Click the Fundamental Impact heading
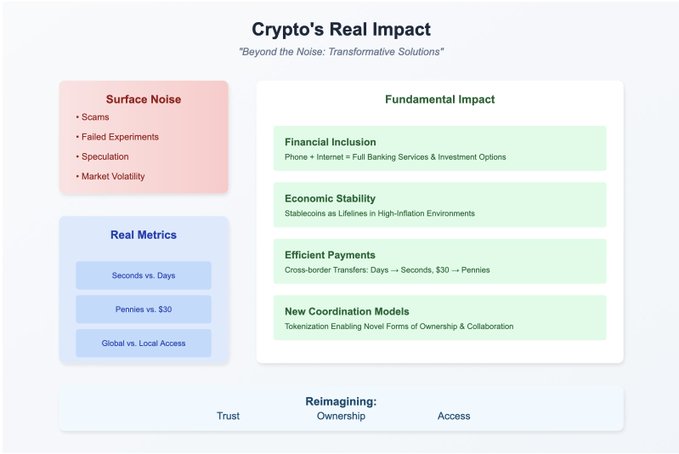The height and width of the screenshot is (454, 679). pos(440,100)
